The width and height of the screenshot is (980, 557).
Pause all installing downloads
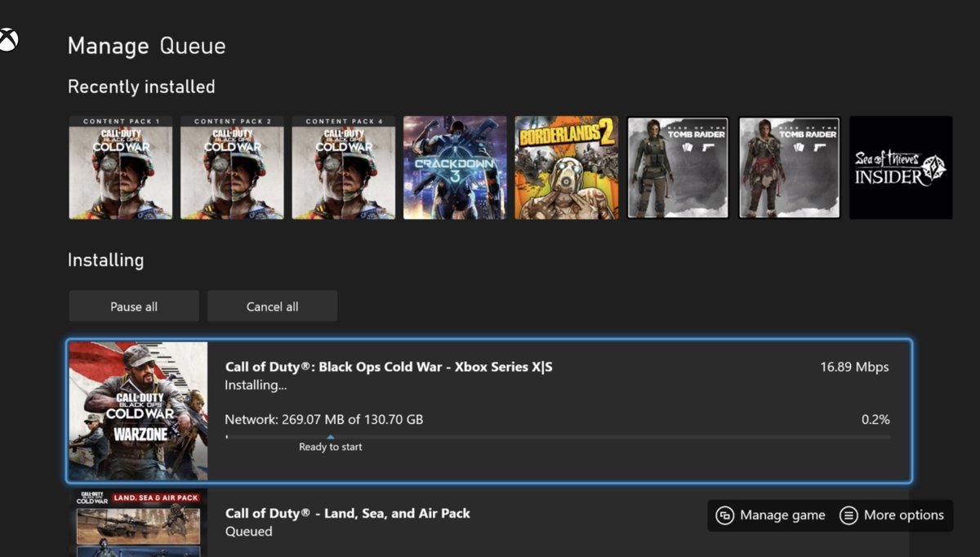coord(134,306)
